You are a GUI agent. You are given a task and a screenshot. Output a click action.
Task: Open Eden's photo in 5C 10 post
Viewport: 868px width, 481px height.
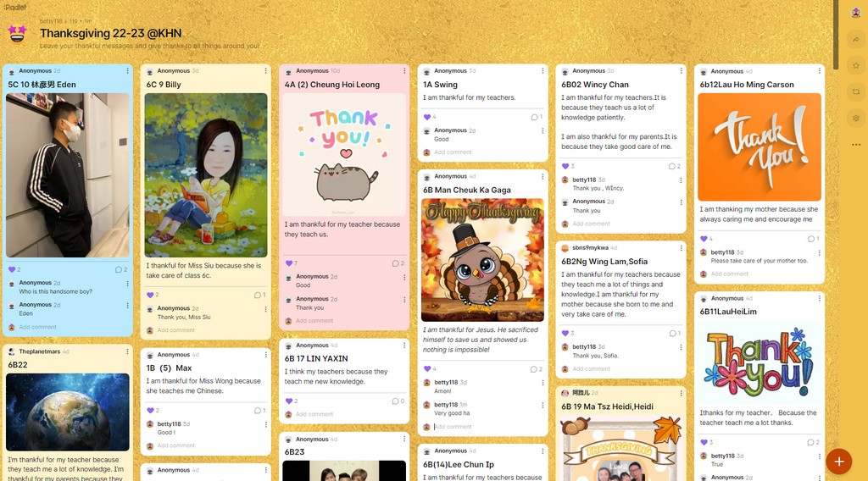pos(68,175)
